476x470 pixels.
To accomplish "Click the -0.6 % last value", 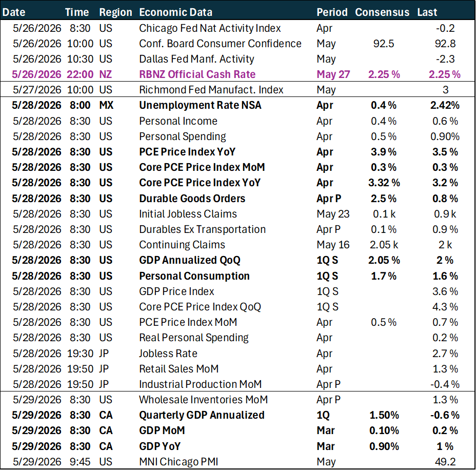I will click(x=445, y=415).
